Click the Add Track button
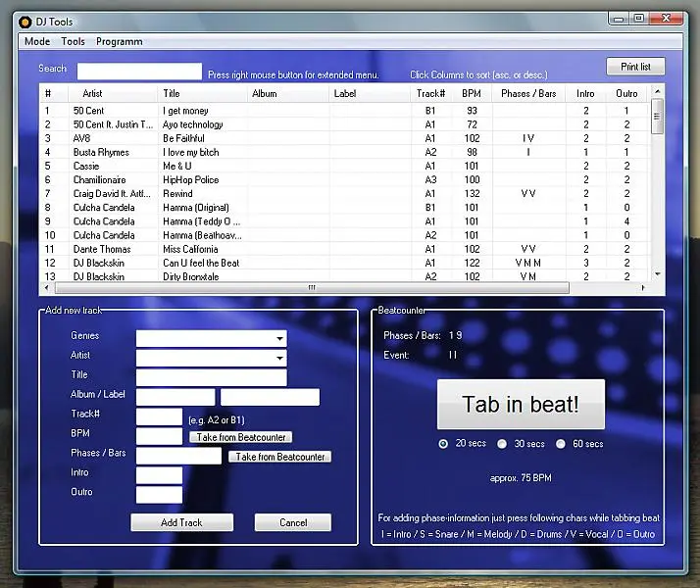 181,522
